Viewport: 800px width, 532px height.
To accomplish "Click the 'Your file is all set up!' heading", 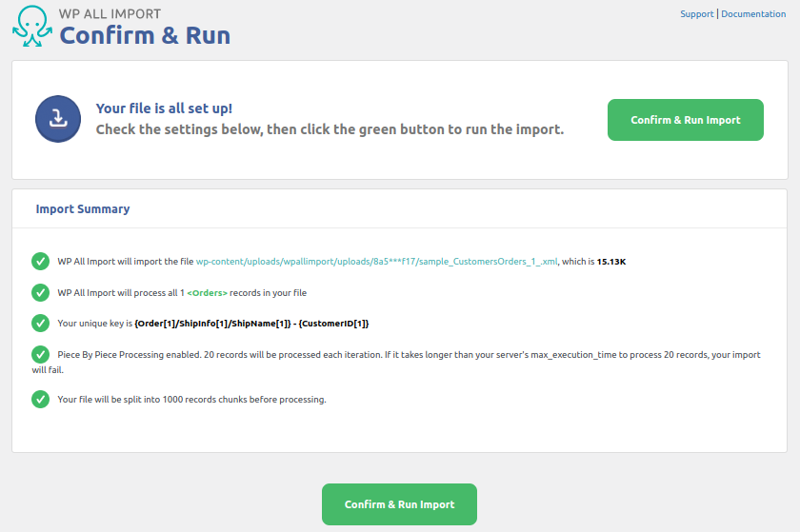I will tap(164, 108).
